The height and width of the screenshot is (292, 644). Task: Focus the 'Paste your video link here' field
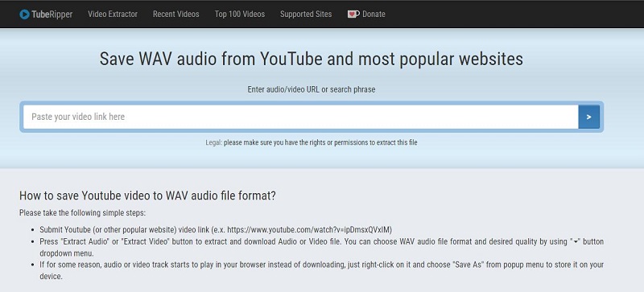click(300, 117)
